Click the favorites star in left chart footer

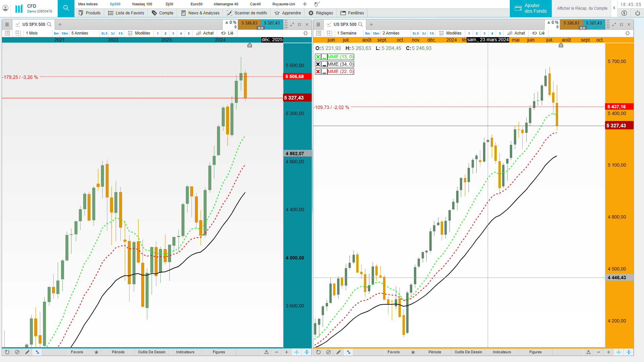pyautogui.click(x=96, y=352)
